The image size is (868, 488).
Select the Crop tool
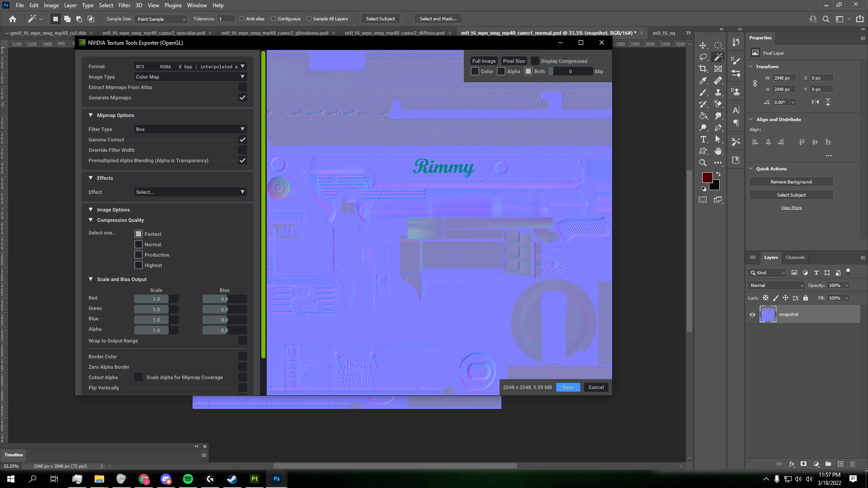(703, 69)
